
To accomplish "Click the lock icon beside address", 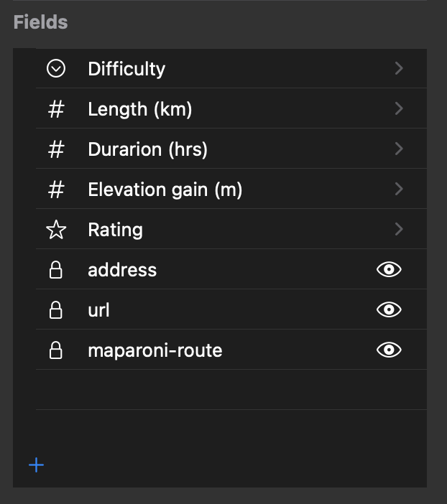I will (55, 270).
